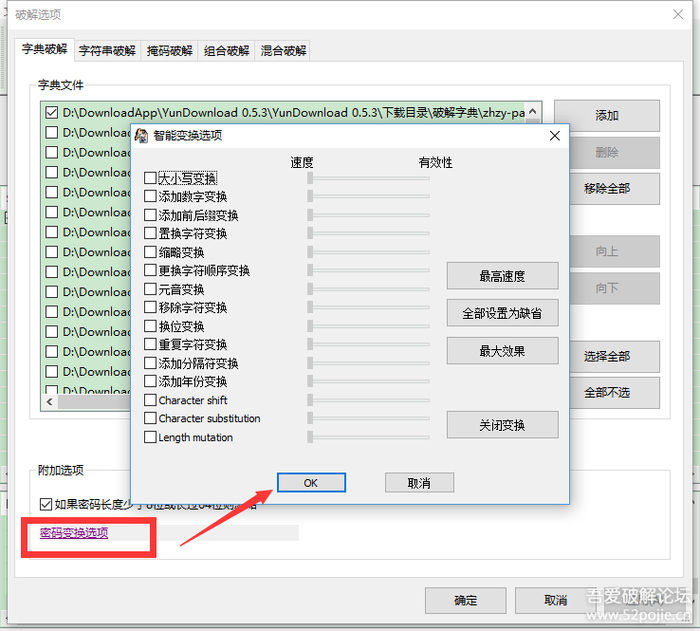The image size is (700, 631).
Task: Click 取消 at the bottom of 破解选项 window
Action: 556,600
